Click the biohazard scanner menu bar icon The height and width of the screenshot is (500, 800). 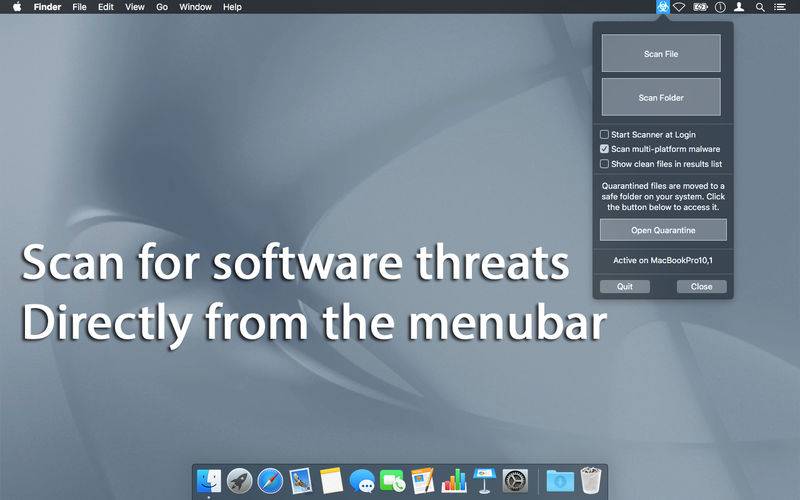pos(663,7)
